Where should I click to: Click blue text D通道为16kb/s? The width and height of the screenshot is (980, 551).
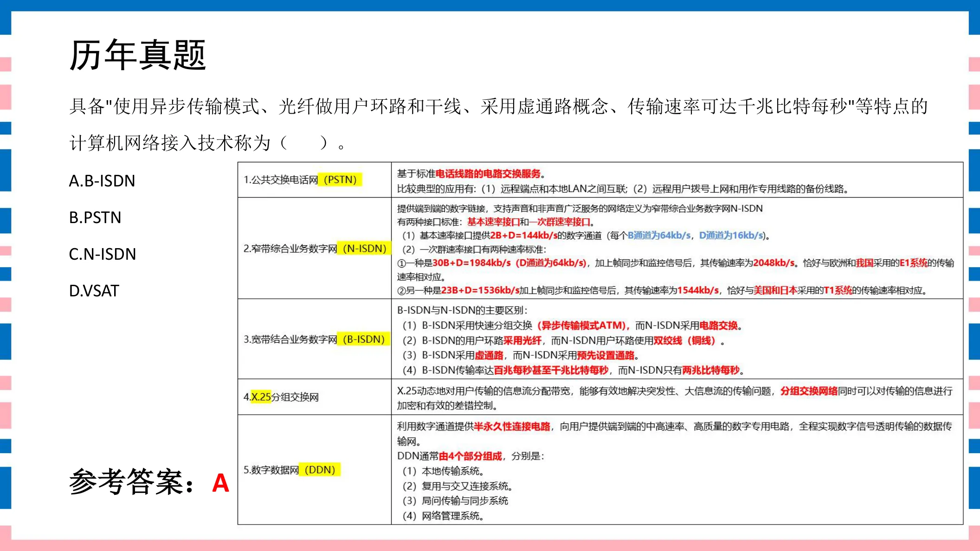731,235
